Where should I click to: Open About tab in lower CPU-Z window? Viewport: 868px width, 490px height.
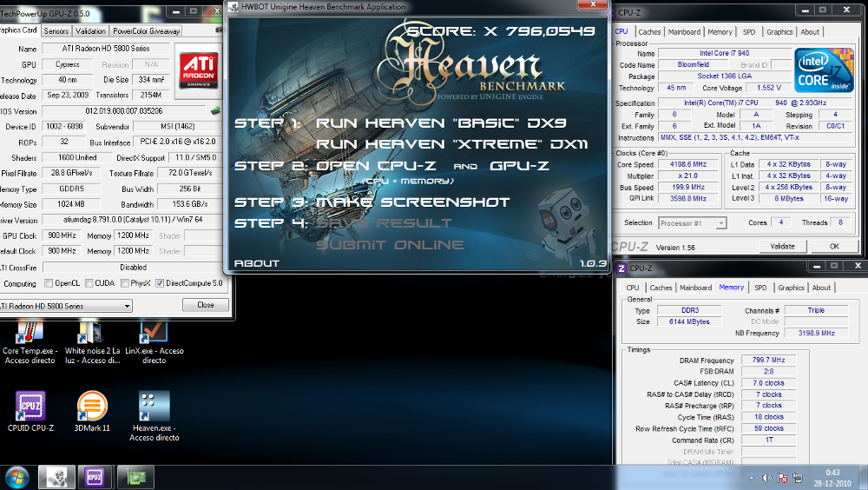coord(821,288)
